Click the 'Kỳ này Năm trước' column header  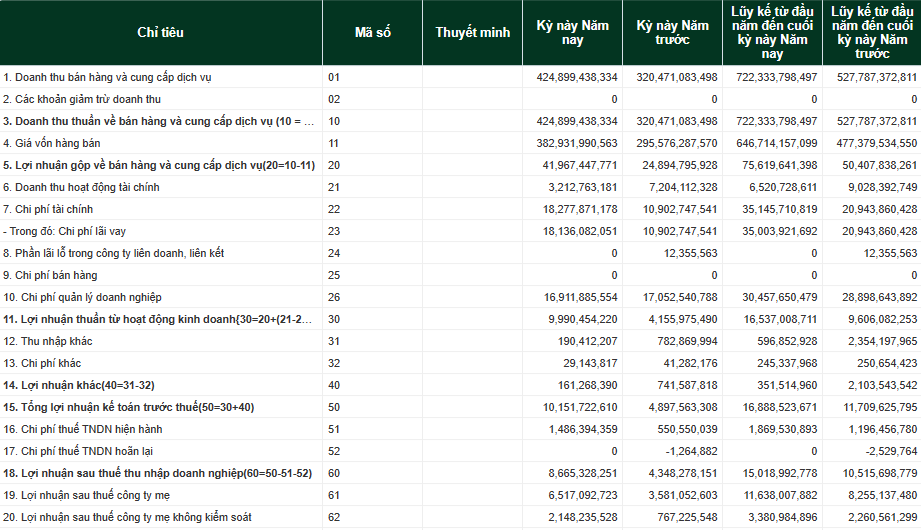673,32
